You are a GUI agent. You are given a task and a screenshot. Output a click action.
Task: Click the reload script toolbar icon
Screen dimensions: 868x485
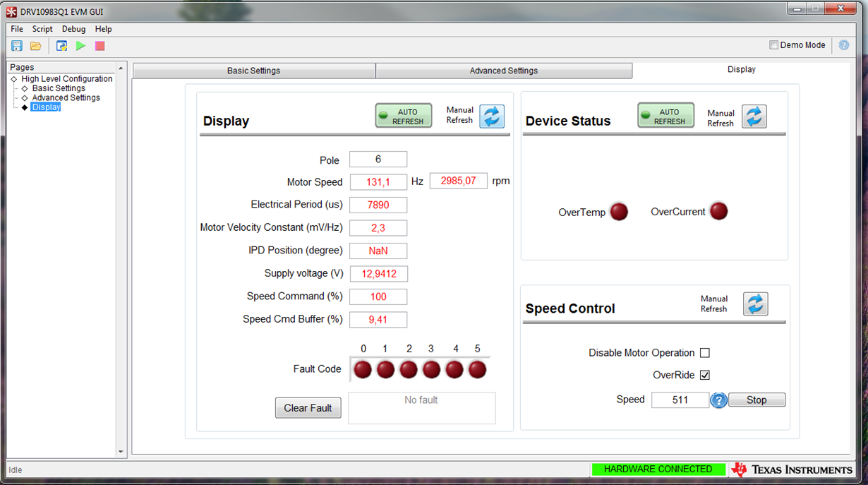[62, 46]
